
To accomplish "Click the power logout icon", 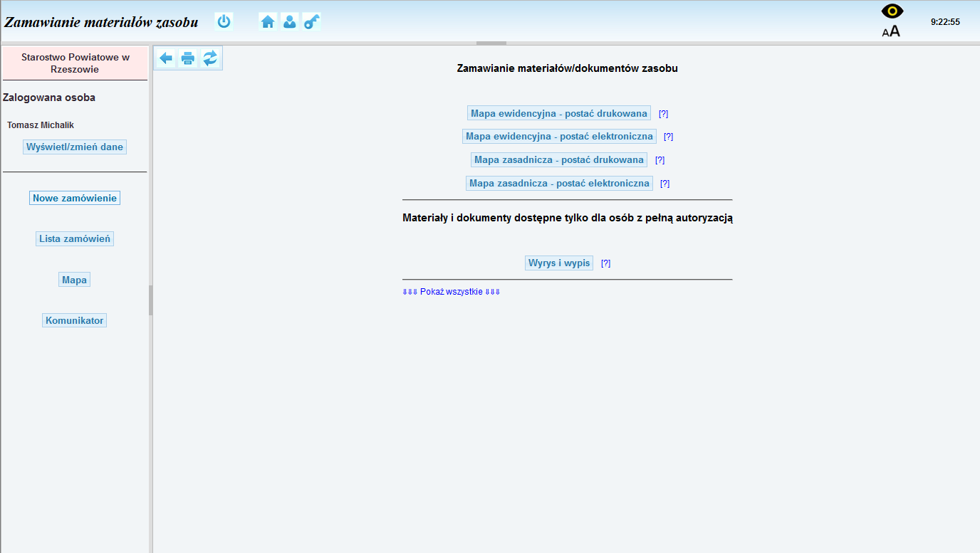I will click(x=224, y=21).
